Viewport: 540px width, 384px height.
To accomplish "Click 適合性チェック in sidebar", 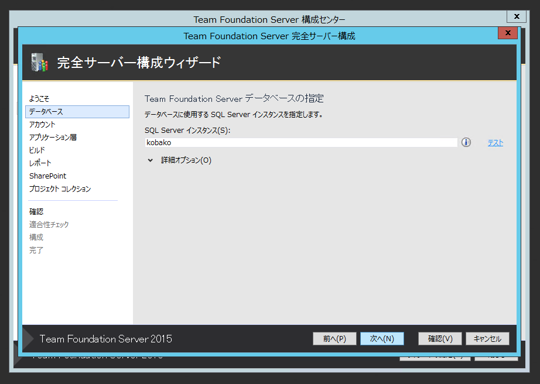I will [49, 225].
